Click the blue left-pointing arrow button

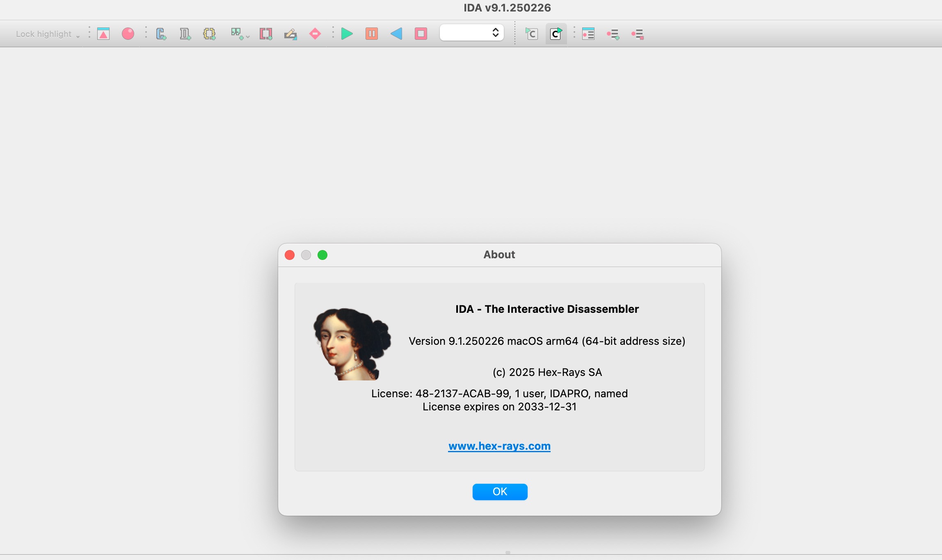coord(396,34)
